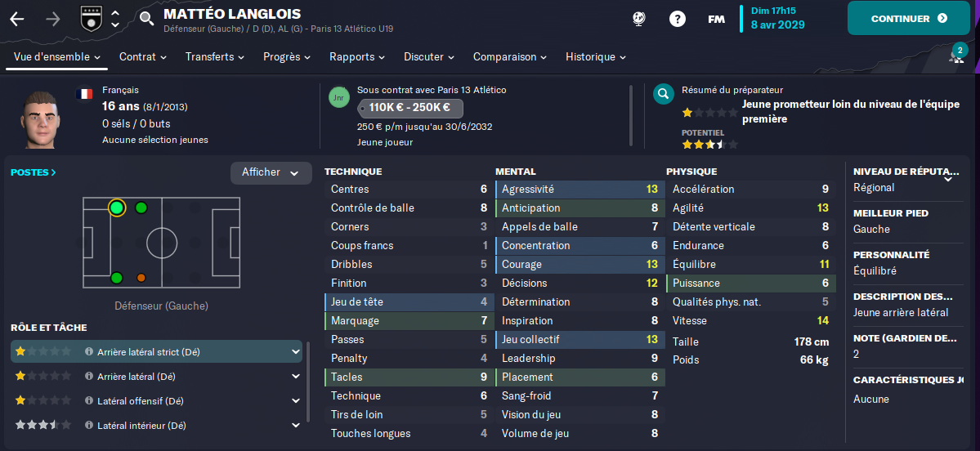Open the Rapports menu
Image resolution: width=980 pixels, height=451 pixels.
[357, 57]
